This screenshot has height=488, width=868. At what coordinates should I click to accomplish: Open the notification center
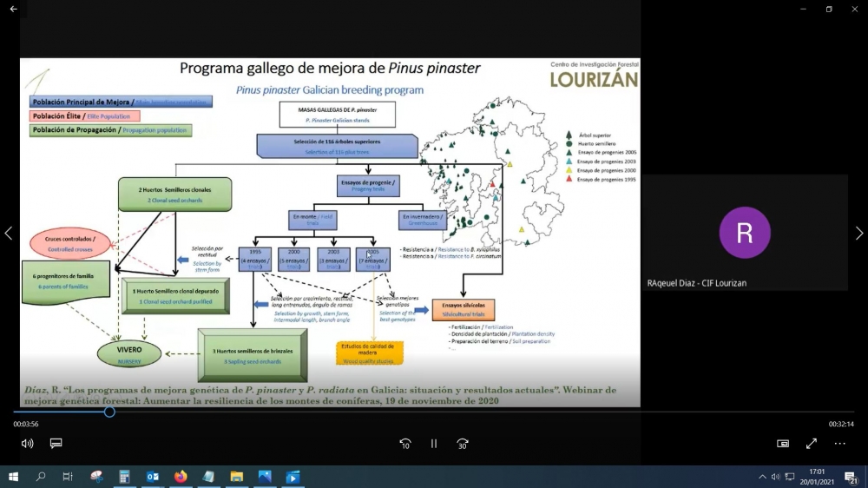tap(852, 477)
